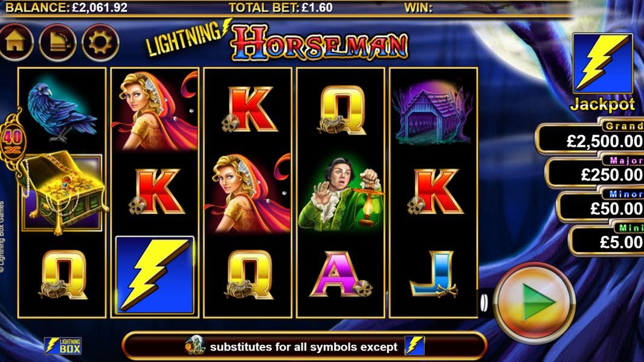
Task: Spin the reels with the green play button
Action: click(534, 302)
